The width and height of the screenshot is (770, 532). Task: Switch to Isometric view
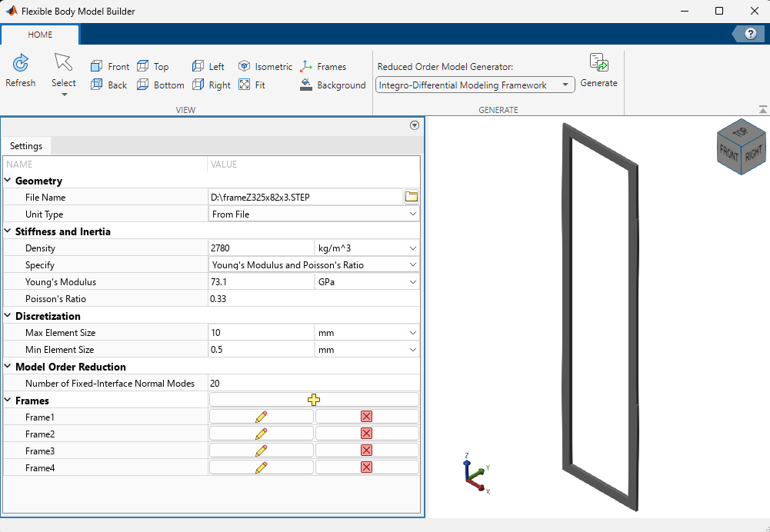265,66
